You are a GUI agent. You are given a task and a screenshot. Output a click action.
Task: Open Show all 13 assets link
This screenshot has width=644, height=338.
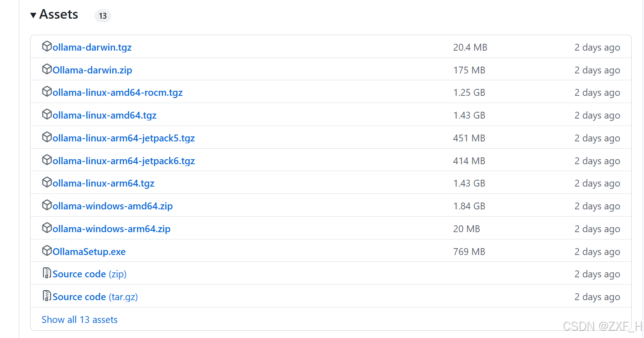tap(79, 320)
